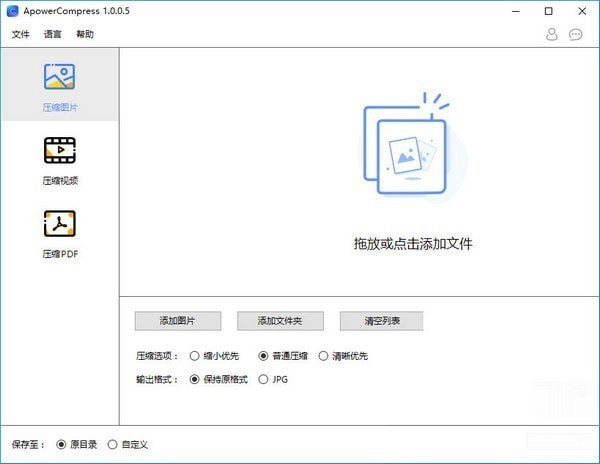Choose 原目录 as save location
Viewport: 600px width, 464px height.
tap(62, 444)
